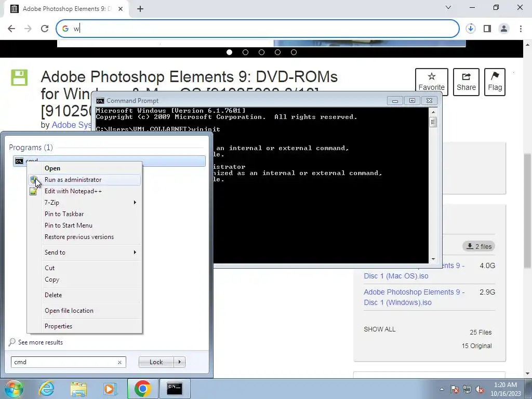The height and width of the screenshot is (399, 532).
Task: Click the green floppy disk software icon
Action: (x=19, y=77)
